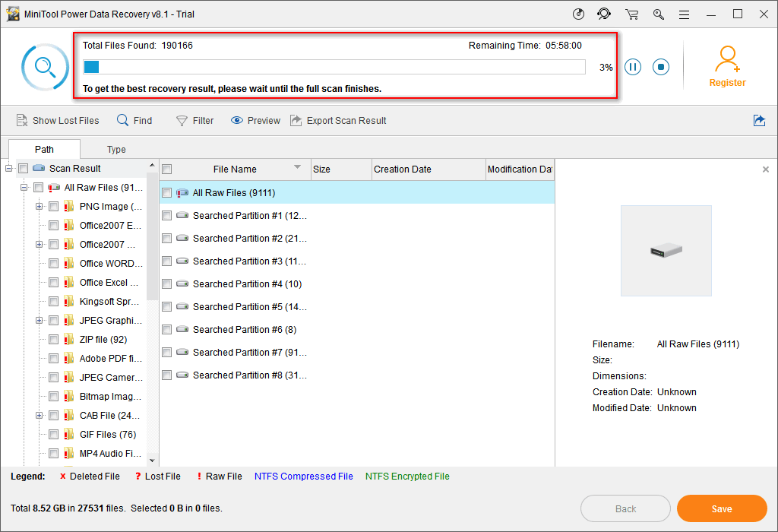Image resolution: width=778 pixels, height=532 pixels.
Task: Click the Office2007 E... folder icon
Action: pyautogui.click(x=68, y=225)
